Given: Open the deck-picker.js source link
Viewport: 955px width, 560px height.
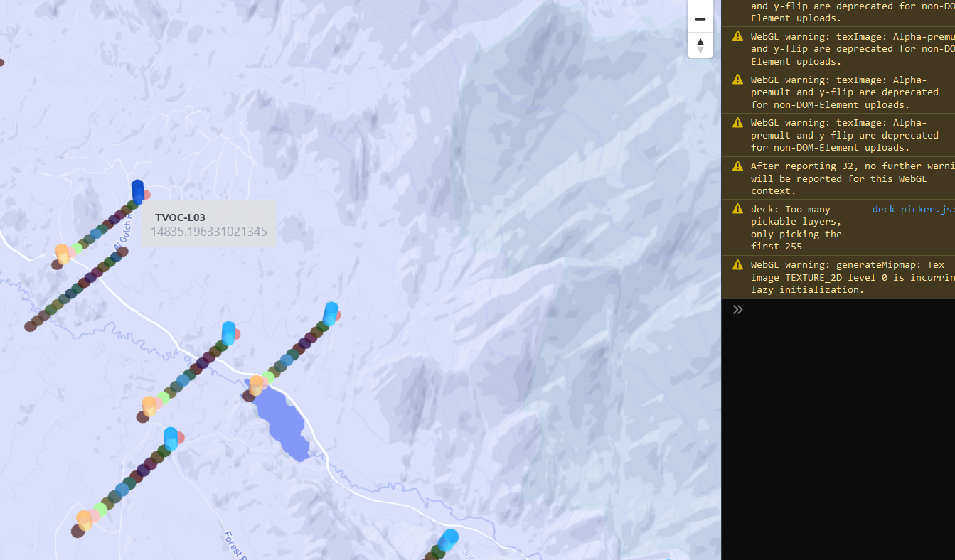Looking at the screenshot, I should (x=914, y=209).
